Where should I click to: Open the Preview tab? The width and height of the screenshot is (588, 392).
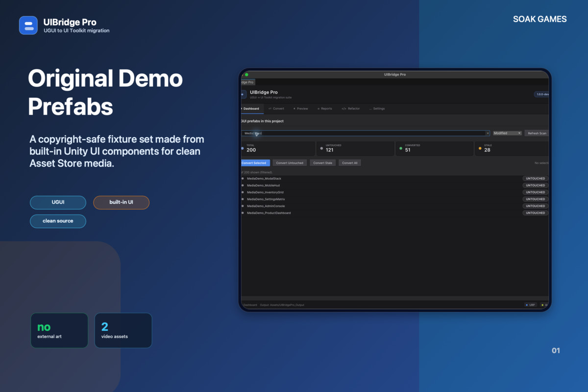click(301, 109)
